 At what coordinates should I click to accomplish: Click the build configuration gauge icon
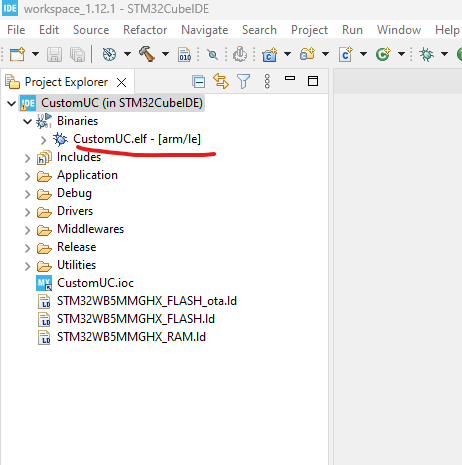pos(109,54)
